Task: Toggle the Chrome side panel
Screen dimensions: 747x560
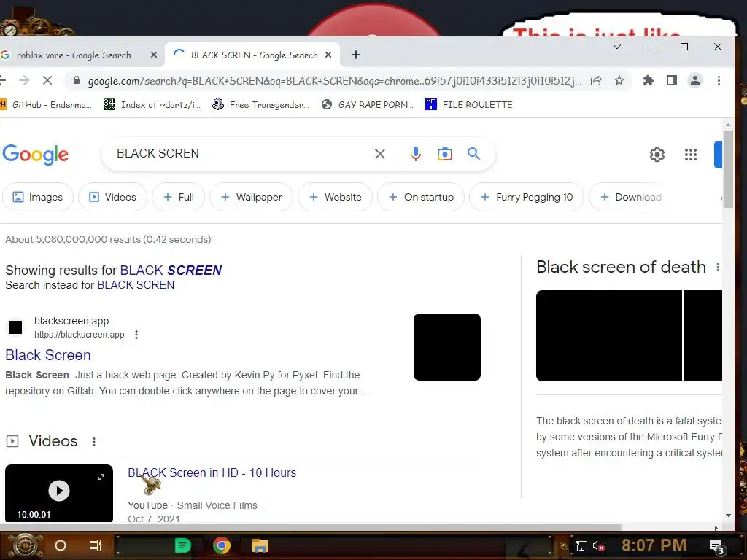Action: [672, 80]
